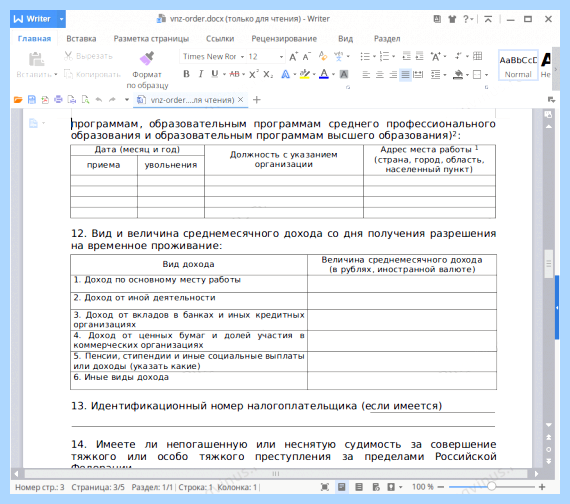Switch to outline view icon
Screen dimensions: 570x504
(359, 487)
